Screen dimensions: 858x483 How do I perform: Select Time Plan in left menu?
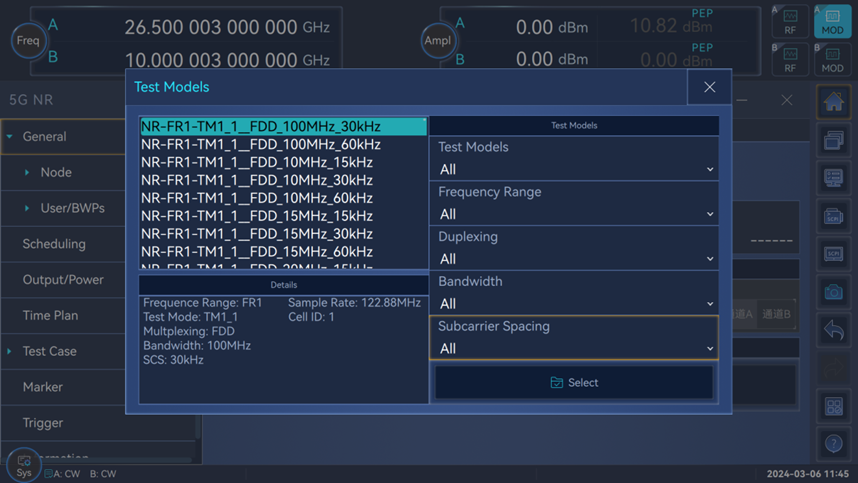coord(50,315)
